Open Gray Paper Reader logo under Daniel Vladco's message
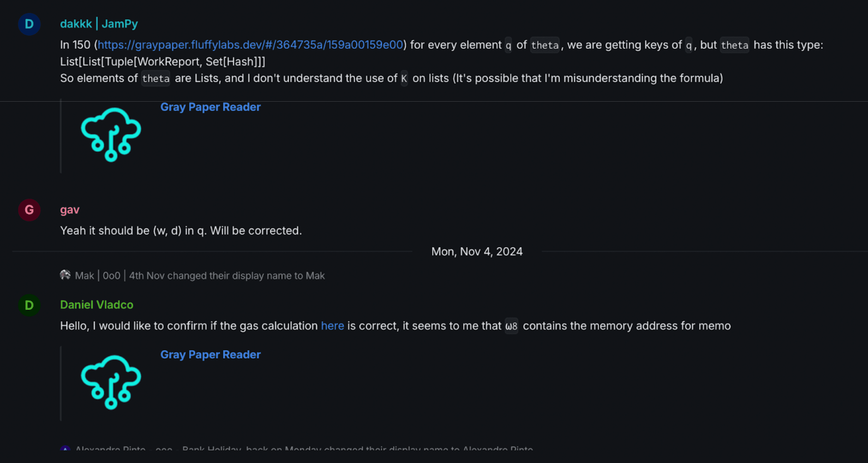The height and width of the screenshot is (463, 868). (111, 382)
